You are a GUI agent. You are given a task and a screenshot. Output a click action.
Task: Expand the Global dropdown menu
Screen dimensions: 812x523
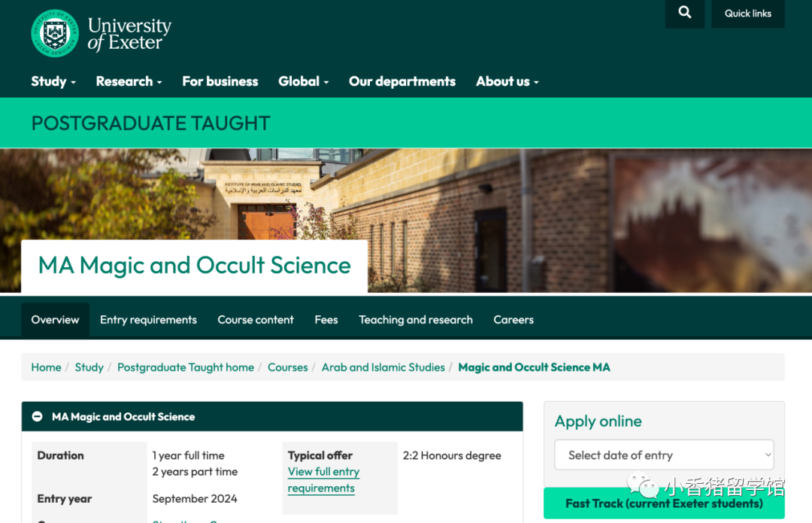coord(304,81)
